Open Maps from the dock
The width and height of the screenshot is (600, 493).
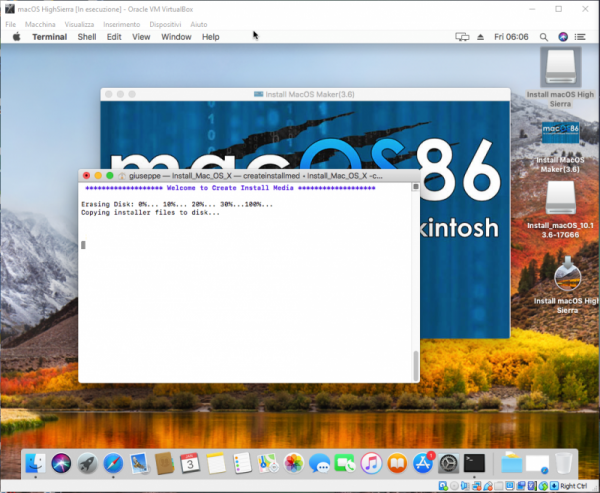(x=268, y=463)
